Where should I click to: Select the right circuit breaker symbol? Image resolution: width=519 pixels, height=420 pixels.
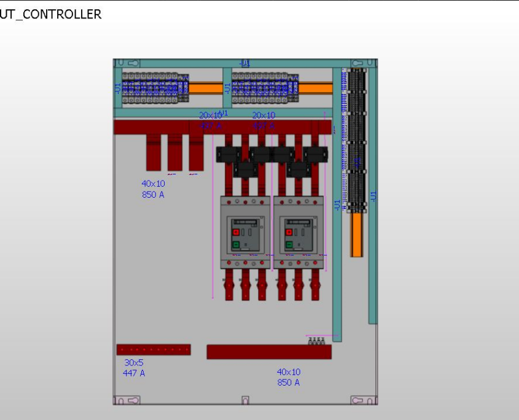point(300,230)
